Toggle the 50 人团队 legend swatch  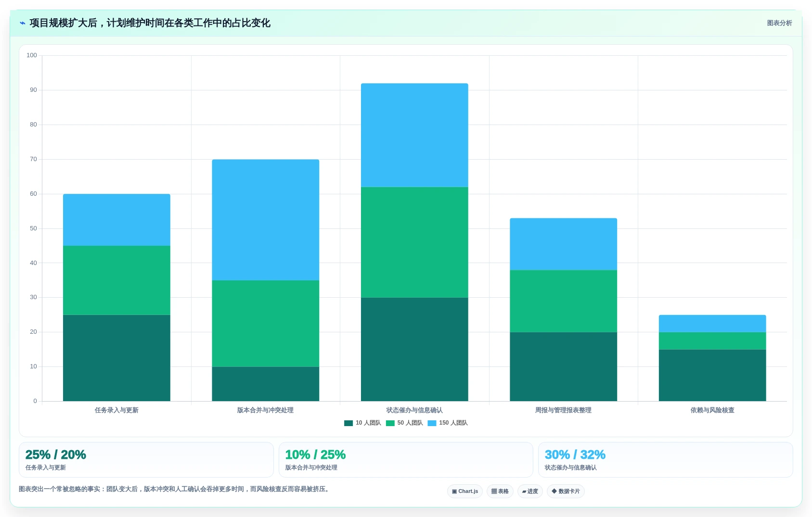pos(390,423)
